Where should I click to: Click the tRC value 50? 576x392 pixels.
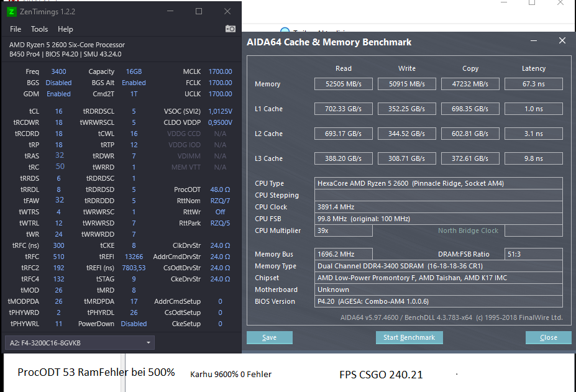pos(60,166)
